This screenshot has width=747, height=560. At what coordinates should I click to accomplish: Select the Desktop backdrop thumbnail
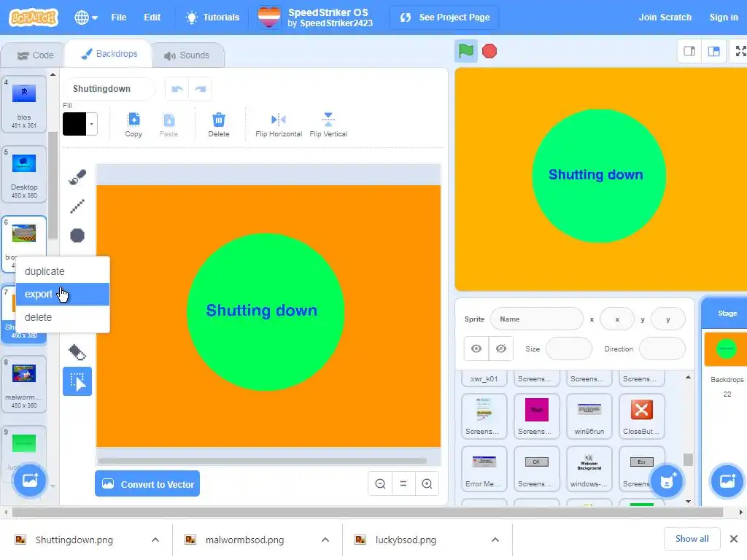click(x=24, y=174)
